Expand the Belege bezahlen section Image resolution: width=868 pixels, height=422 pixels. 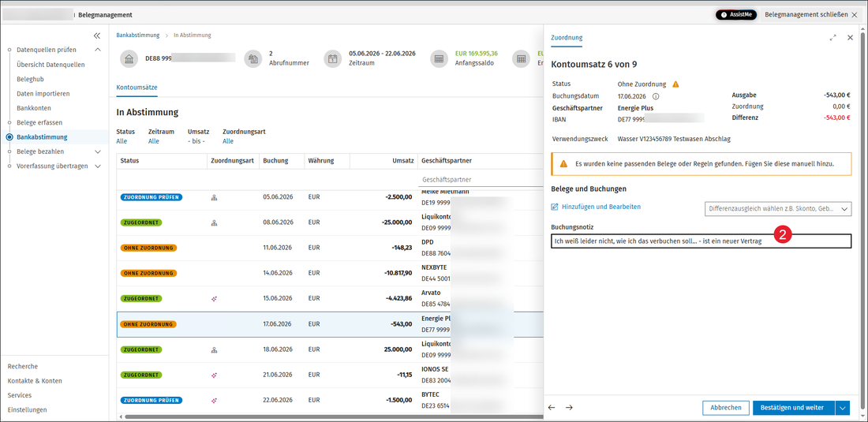(98, 151)
